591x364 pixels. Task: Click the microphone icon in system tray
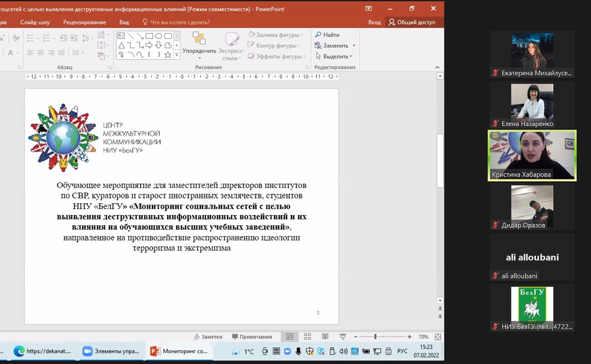click(298, 351)
